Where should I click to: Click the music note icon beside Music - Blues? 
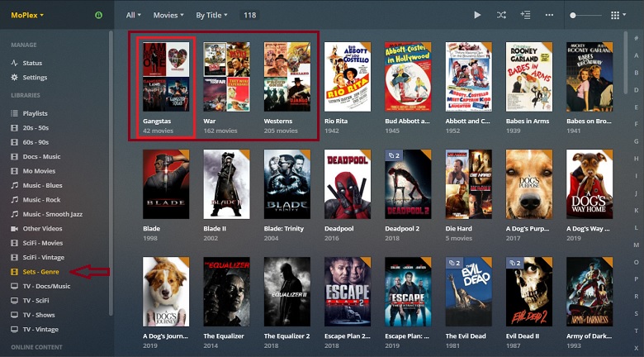coord(14,185)
